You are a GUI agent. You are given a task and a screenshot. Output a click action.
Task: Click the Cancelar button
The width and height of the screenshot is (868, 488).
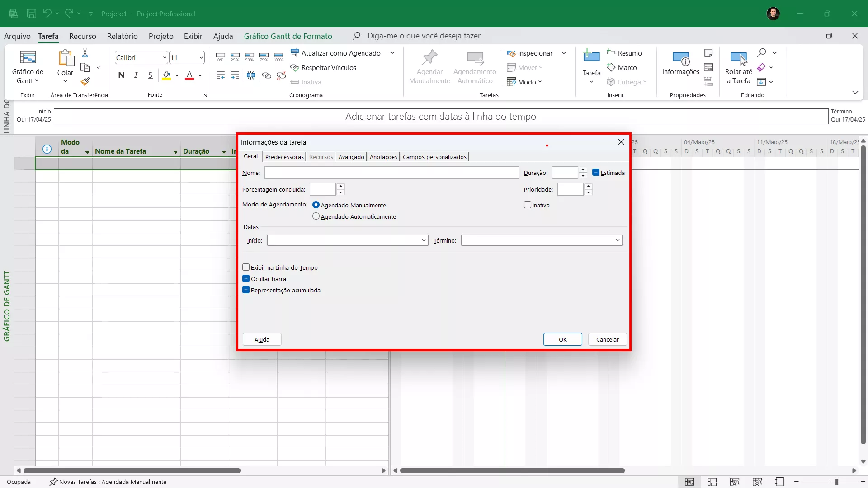pos(607,339)
